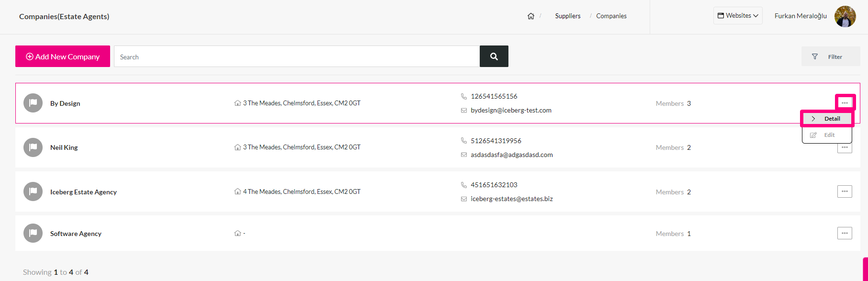The image size is (868, 281).
Task: Click Add New Company button
Action: click(63, 56)
